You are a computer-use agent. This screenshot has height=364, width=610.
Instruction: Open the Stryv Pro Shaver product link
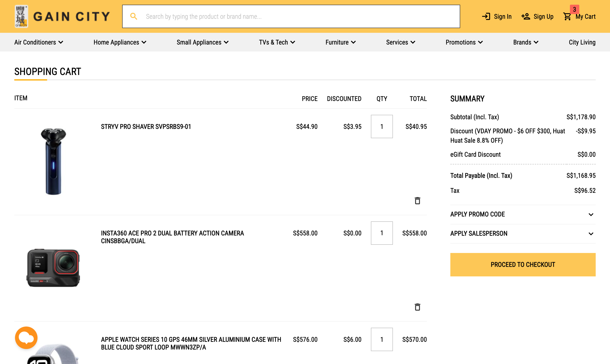(x=146, y=126)
